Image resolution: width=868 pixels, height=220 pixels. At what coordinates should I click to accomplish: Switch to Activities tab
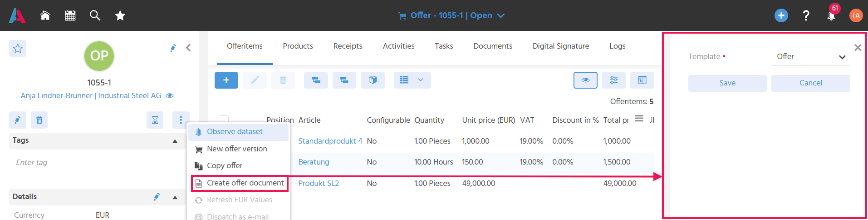coord(398,46)
